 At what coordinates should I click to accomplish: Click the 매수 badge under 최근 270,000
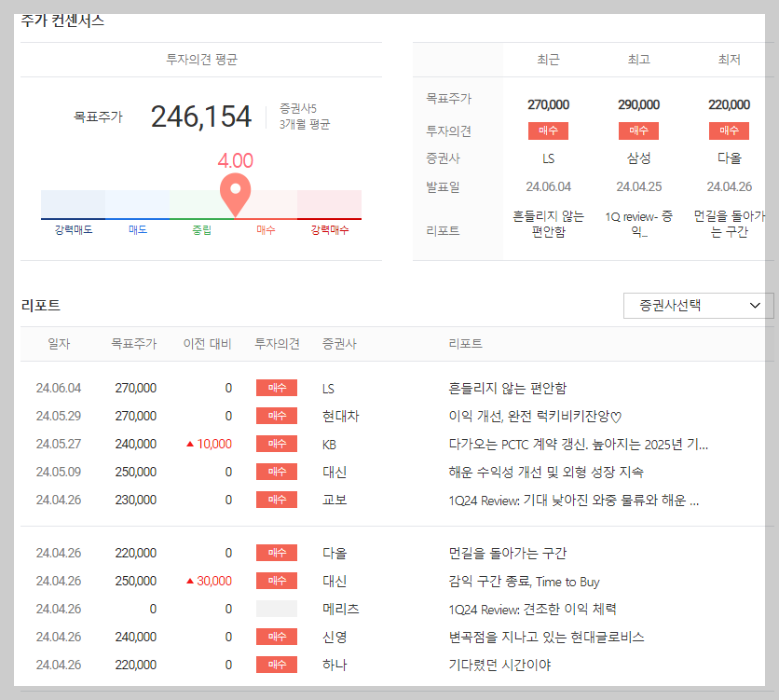[x=548, y=130]
